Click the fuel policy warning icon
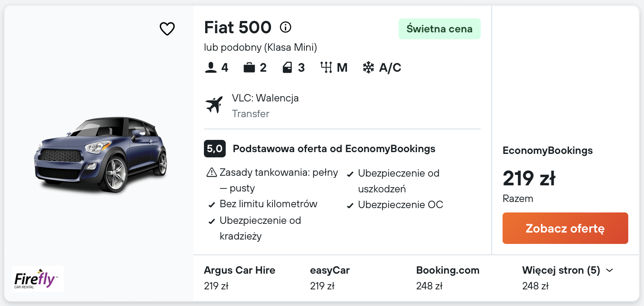The image size is (644, 306). (211, 173)
